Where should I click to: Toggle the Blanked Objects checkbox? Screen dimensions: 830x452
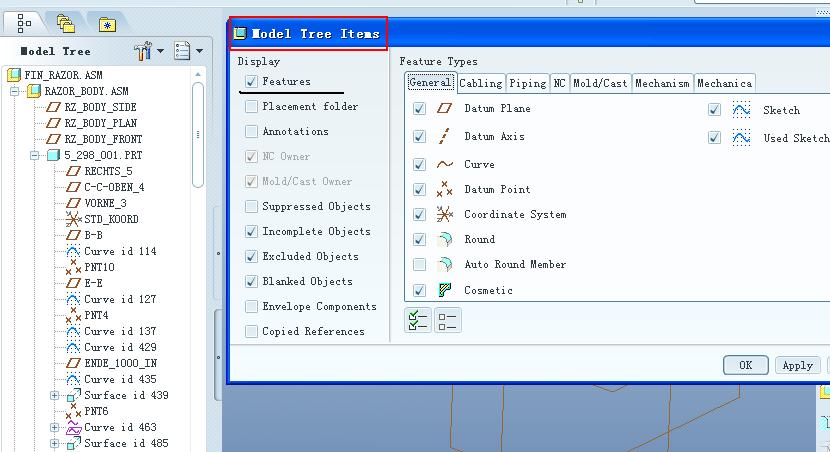pos(251,281)
